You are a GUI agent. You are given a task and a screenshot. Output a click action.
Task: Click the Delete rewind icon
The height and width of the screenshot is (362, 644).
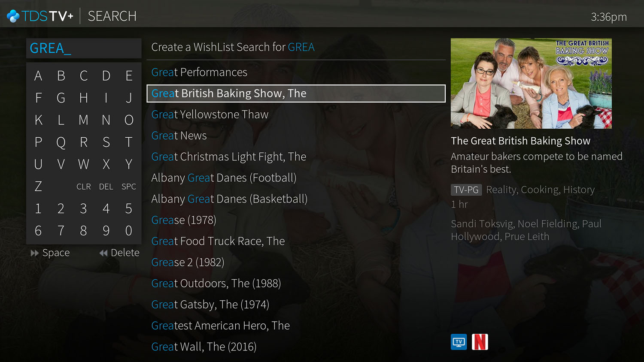click(103, 253)
